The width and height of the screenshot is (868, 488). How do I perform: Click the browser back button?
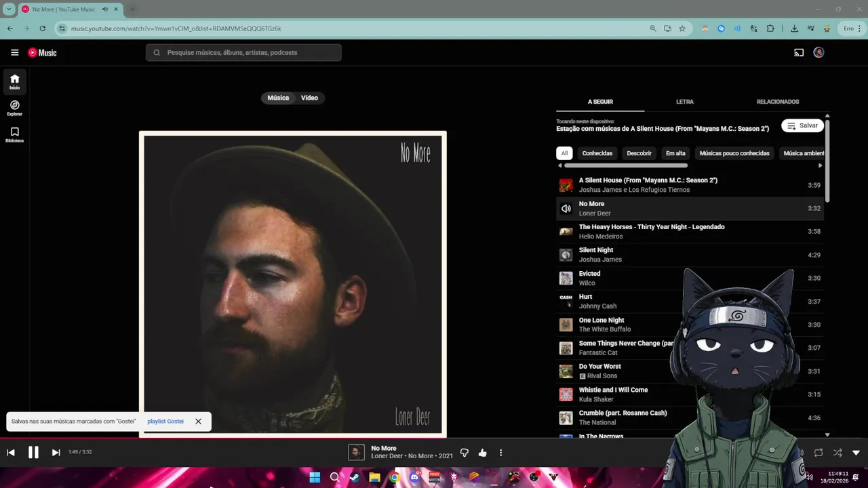tap(9, 28)
